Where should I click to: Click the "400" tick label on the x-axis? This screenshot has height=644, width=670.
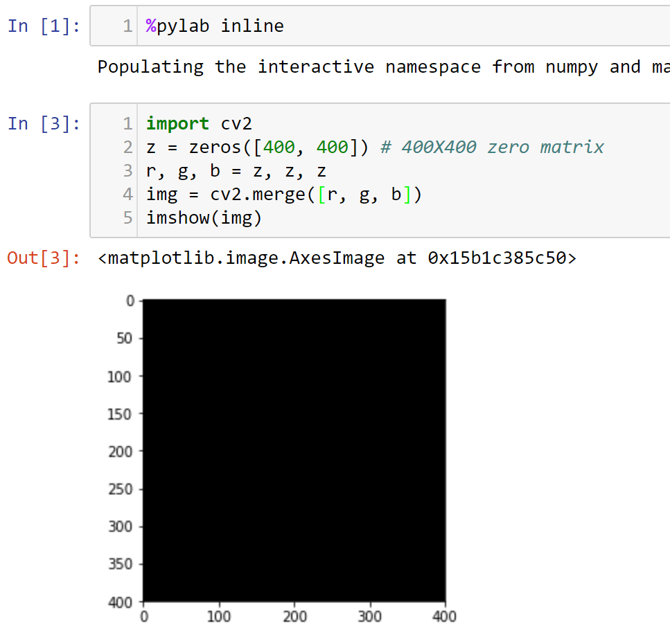444,616
